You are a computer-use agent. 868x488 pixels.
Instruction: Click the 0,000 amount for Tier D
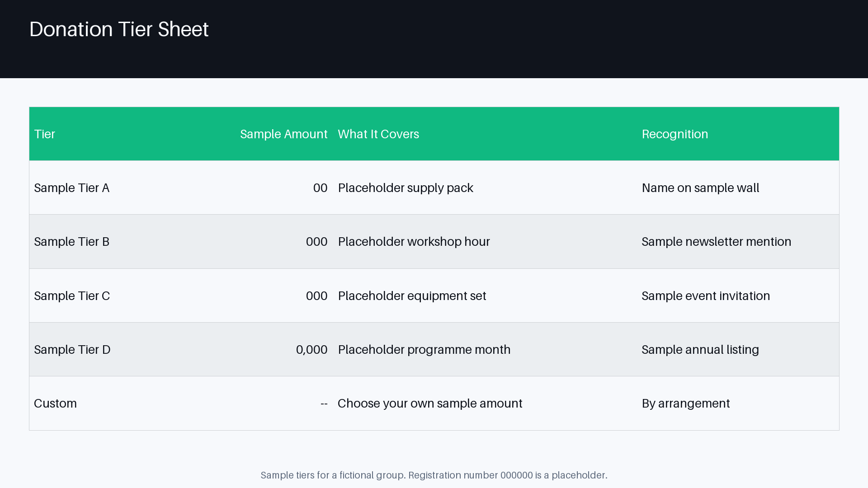(311, 350)
